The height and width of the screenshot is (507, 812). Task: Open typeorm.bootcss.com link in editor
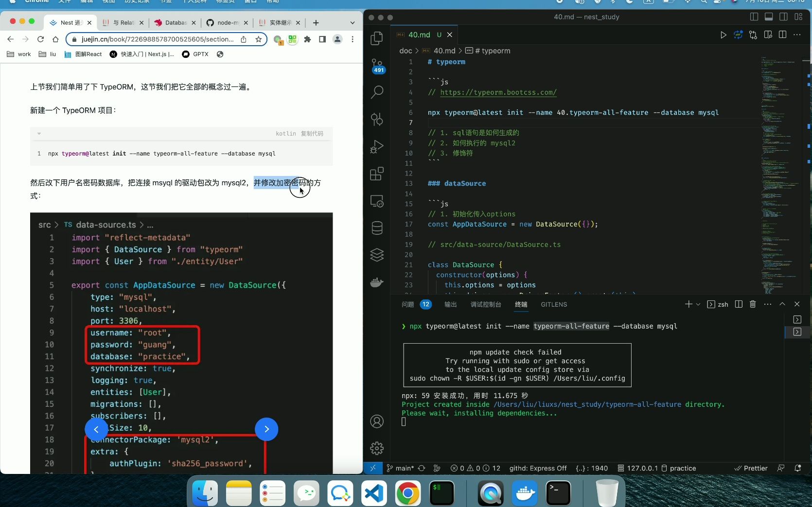pyautogui.click(x=498, y=92)
